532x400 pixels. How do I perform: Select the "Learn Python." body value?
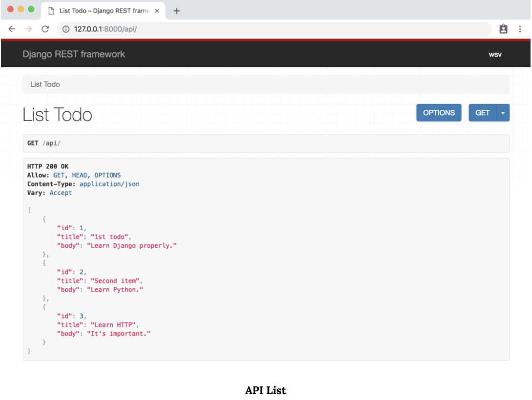(x=115, y=290)
